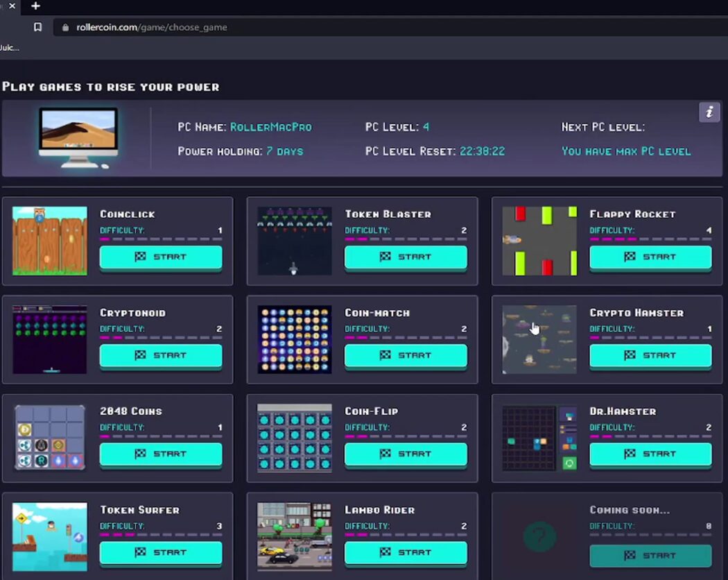Start the Coin-Flip game
The width and height of the screenshot is (728, 580).
[x=406, y=454]
